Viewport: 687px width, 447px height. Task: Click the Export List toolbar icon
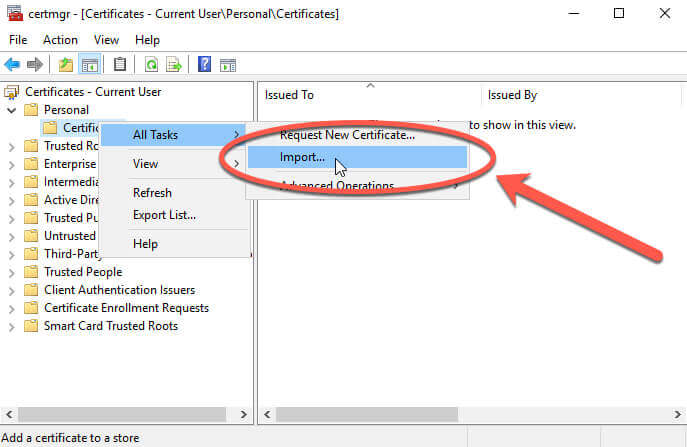pos(174,65)
